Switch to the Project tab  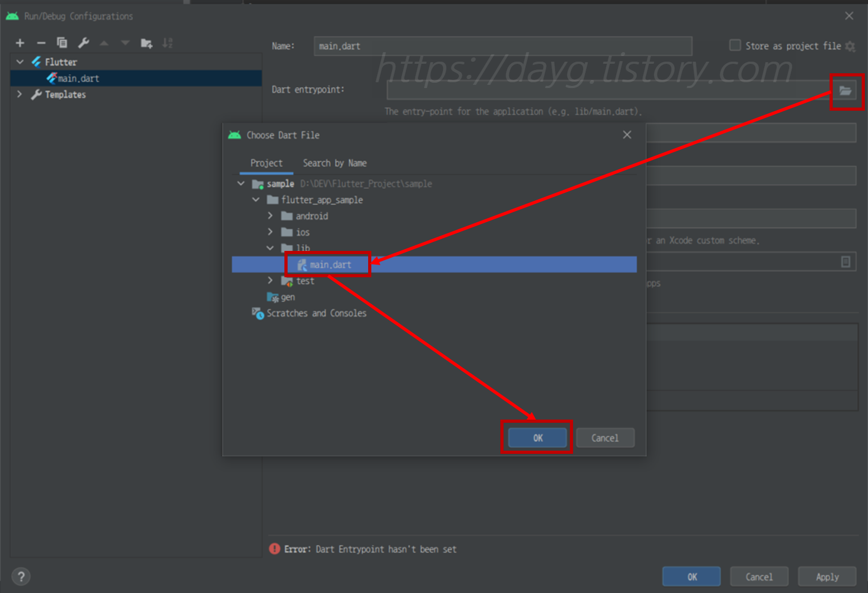(266, 163)
